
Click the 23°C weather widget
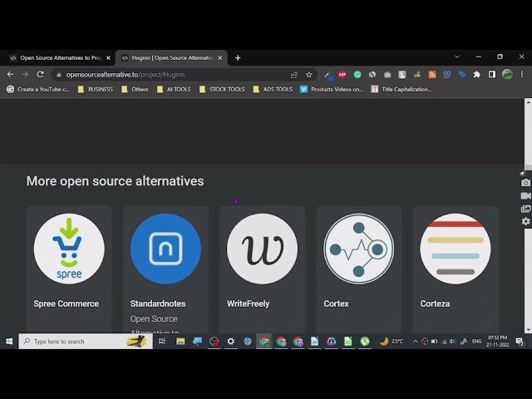(392, 342)
